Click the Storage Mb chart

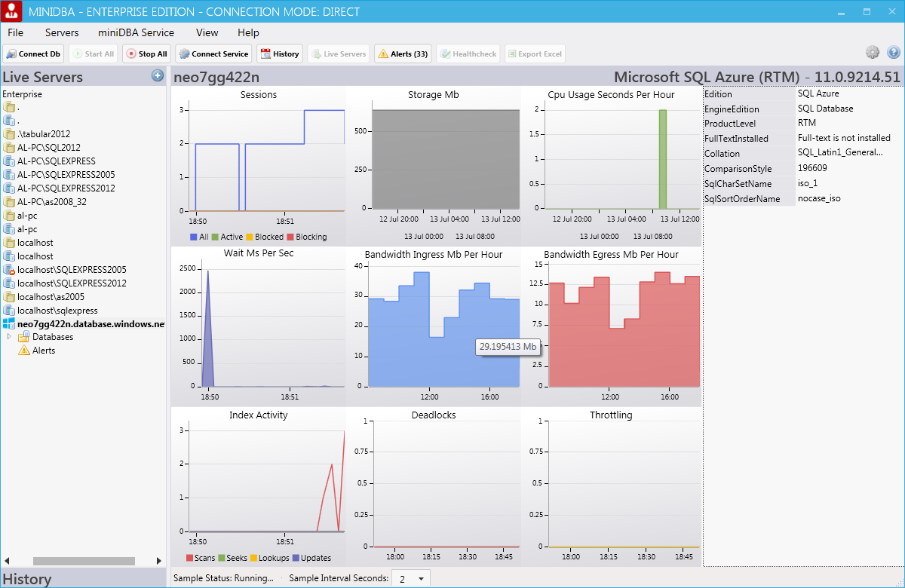coord(434,165)
